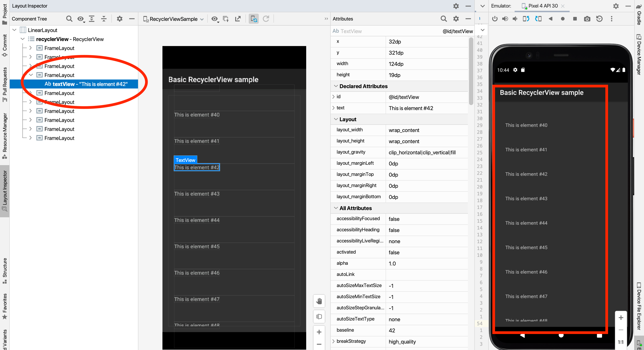The image size is (644, 350).
Task: Open the Device Manager tab
Action: pos(639,54)
